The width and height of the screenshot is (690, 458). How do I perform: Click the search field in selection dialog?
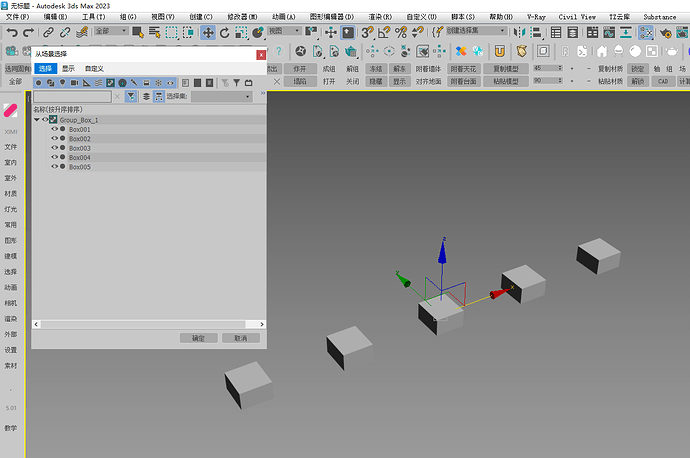pos(70,97)
